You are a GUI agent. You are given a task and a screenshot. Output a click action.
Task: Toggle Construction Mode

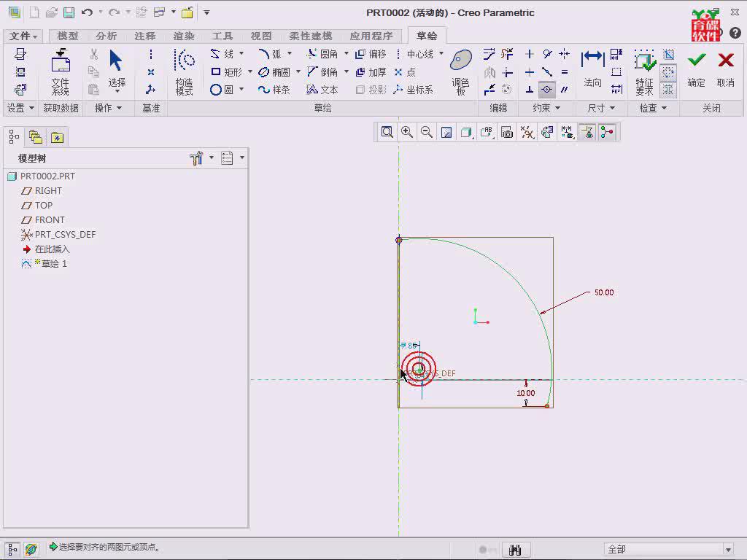tap(185, 71)
